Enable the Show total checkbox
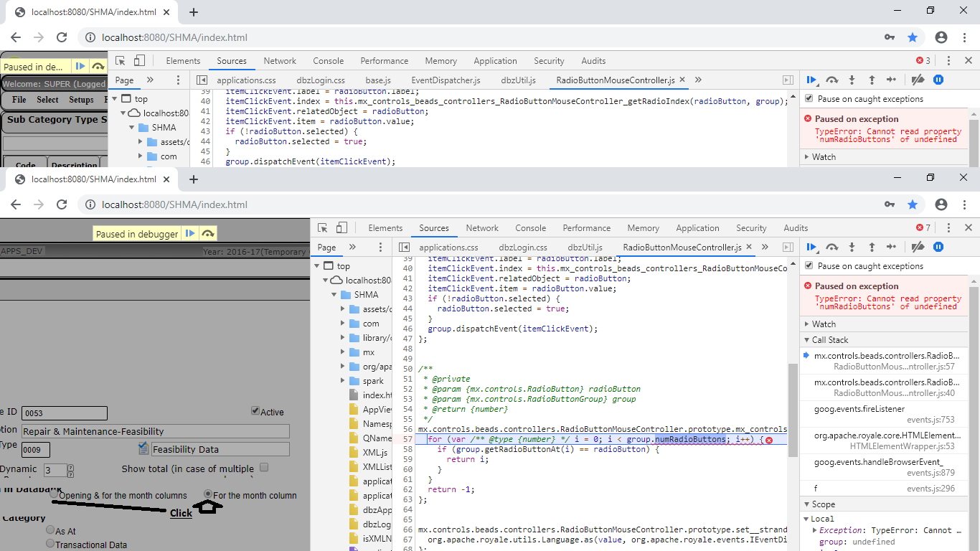 tap(264, 466)
